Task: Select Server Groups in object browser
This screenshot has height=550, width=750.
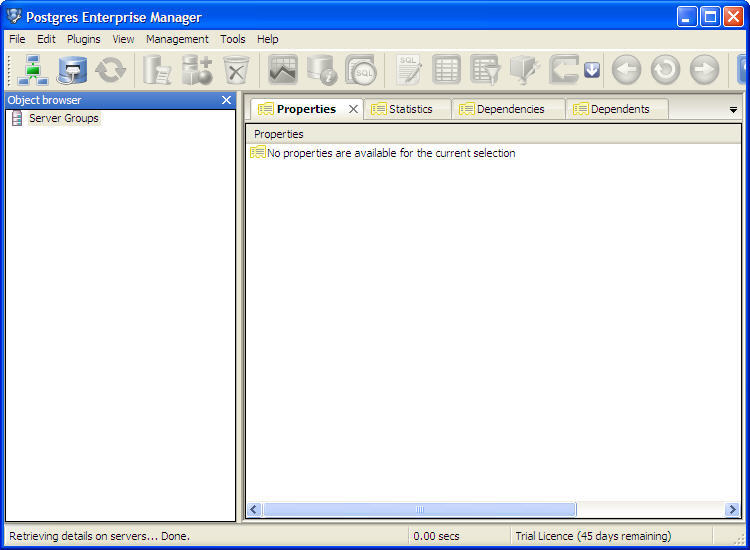Action: [64, 118]
